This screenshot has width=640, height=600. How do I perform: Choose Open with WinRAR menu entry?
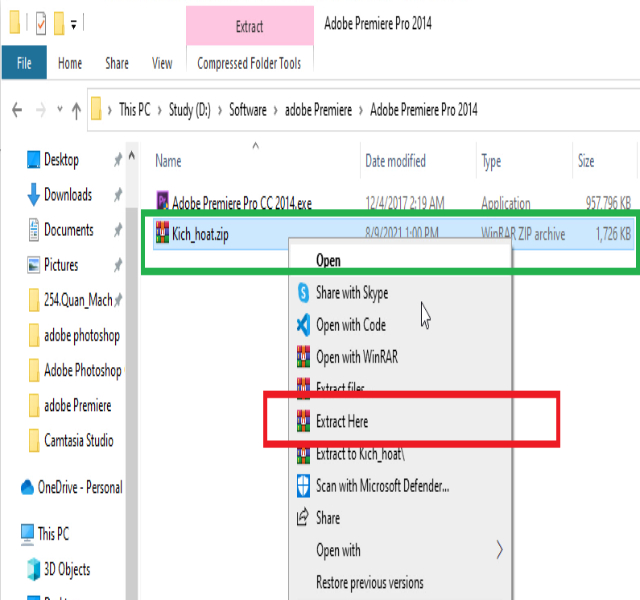357,357
